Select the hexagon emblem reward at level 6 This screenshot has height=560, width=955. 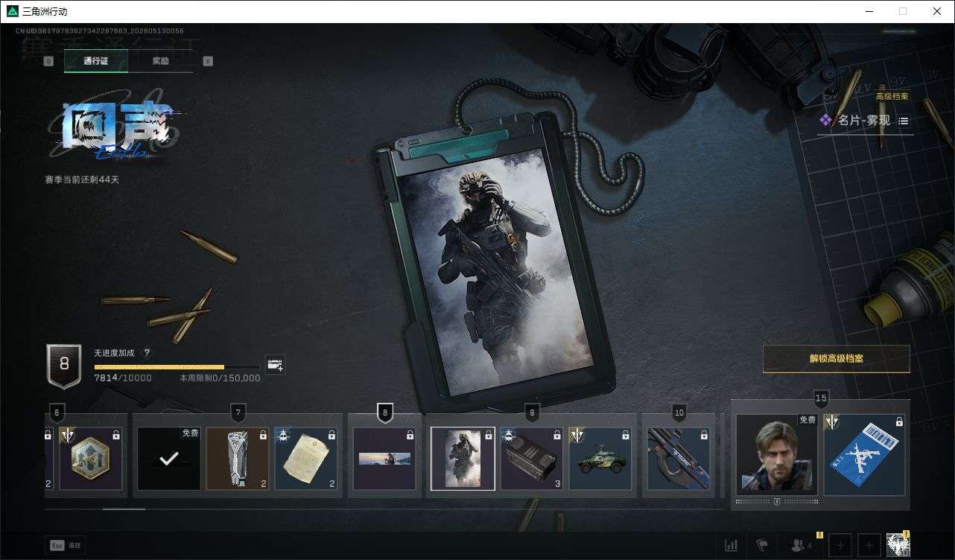pyautogui.click(x=90, y=458)
